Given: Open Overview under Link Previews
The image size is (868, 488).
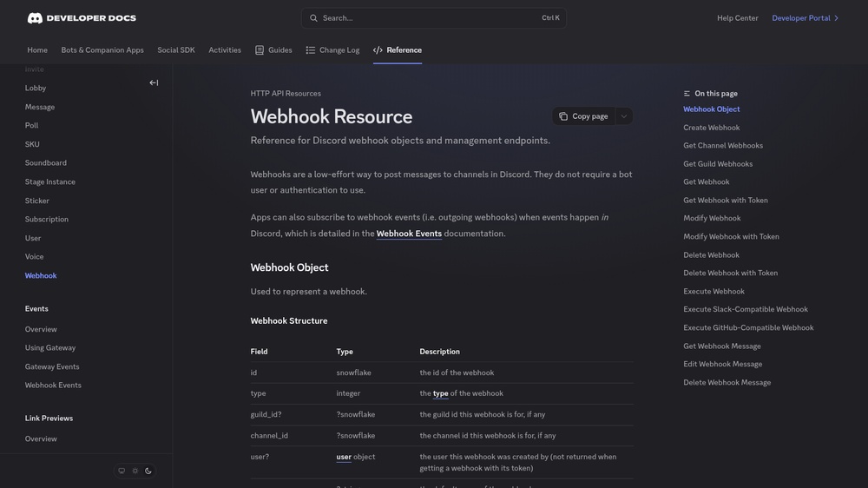Looking at the screenshot, I should pyautogui.click(x=41, y=439).
